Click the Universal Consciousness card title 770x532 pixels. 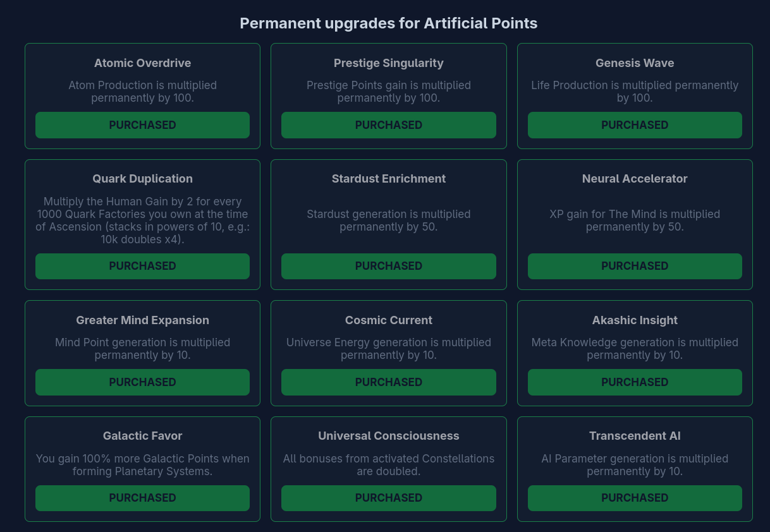point(388,436)
